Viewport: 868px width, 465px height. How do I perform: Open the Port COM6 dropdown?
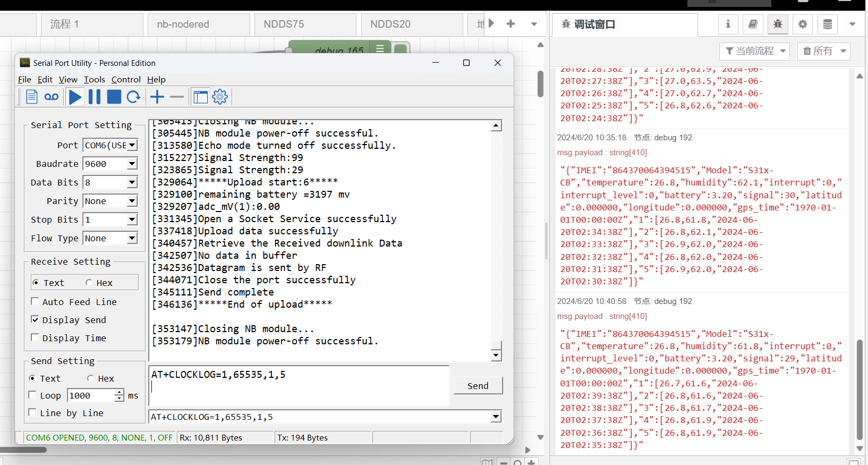132,145
